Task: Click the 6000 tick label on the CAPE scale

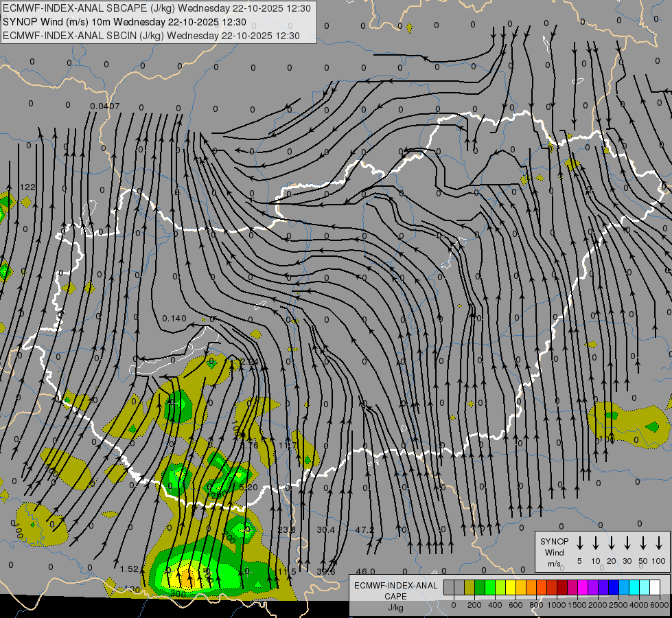Action: tap(659, 605)
